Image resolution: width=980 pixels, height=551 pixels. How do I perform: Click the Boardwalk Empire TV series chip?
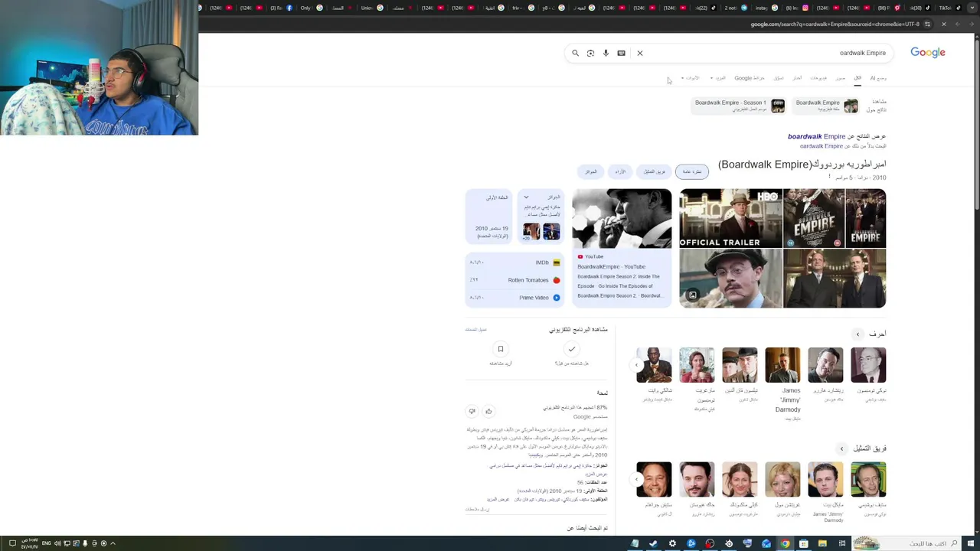(x=826, y=106)
